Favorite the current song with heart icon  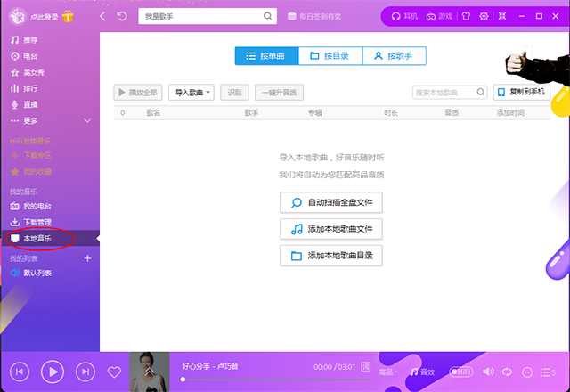(114, 372)
